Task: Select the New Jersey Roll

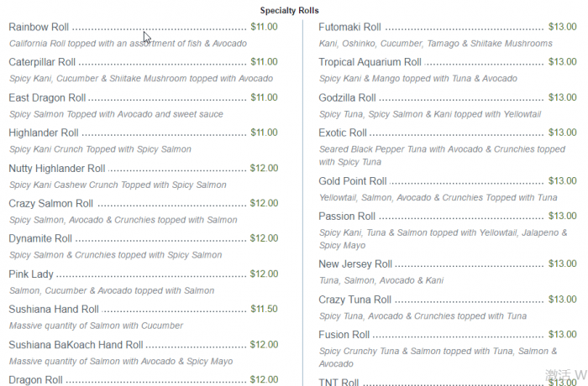Action: coord(355,263)
